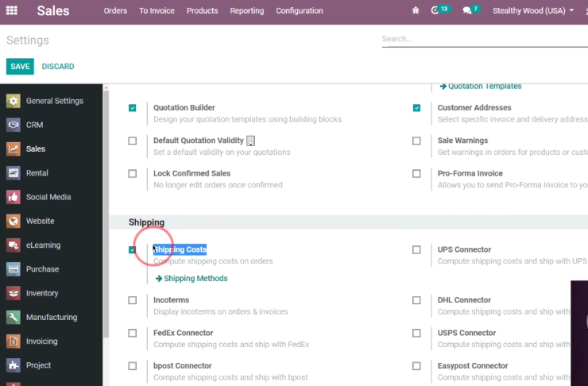Viewport: 588px width, 386px height.
Task: Follow the Quotation Templates link
Action: [x=485, y=87]
